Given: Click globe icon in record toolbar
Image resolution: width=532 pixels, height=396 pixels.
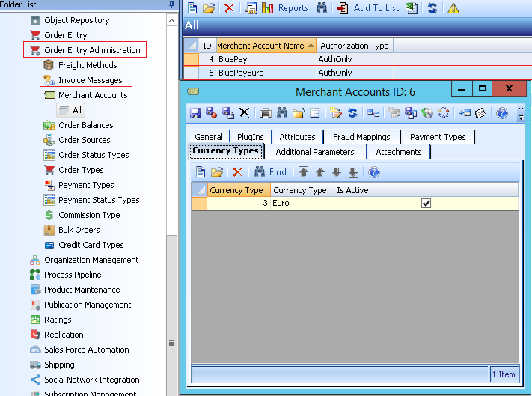Looking at the screenshot, I should [427, 113].
